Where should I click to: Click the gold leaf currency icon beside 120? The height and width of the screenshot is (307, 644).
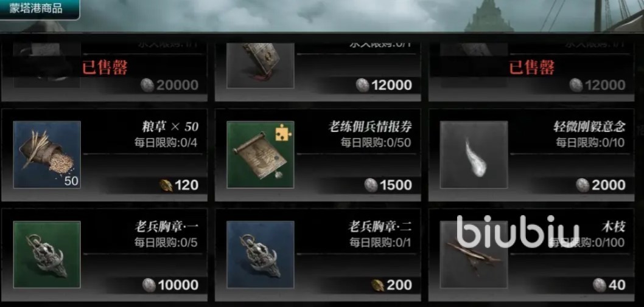(x=166, y=185)
